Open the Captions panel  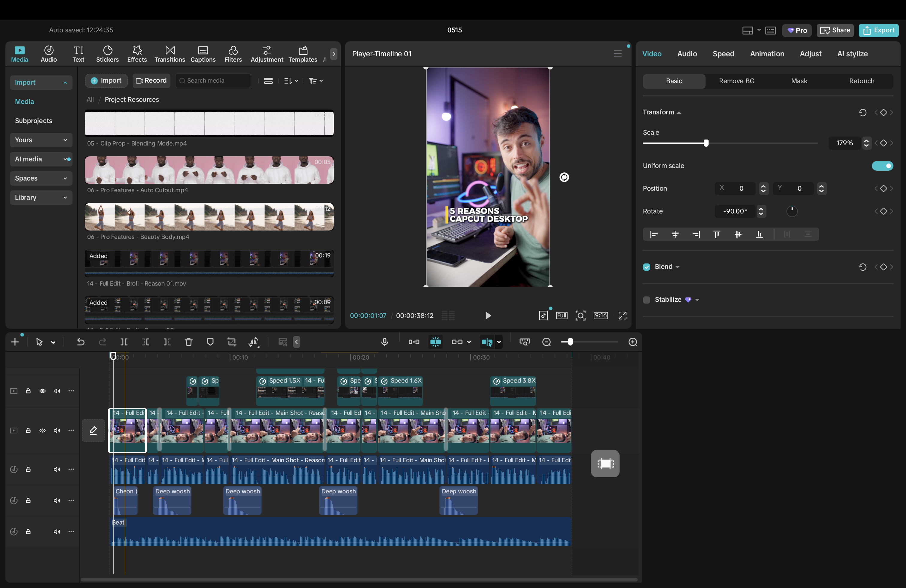pos(203,54)
